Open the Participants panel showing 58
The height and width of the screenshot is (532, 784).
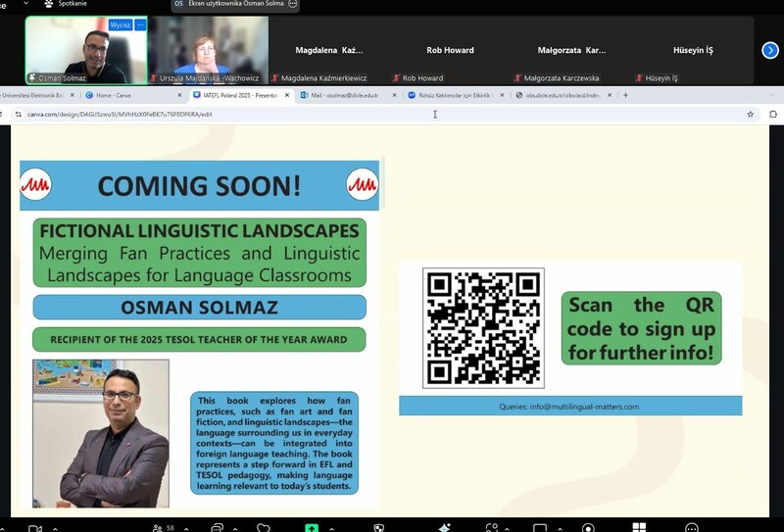[163, 528]
